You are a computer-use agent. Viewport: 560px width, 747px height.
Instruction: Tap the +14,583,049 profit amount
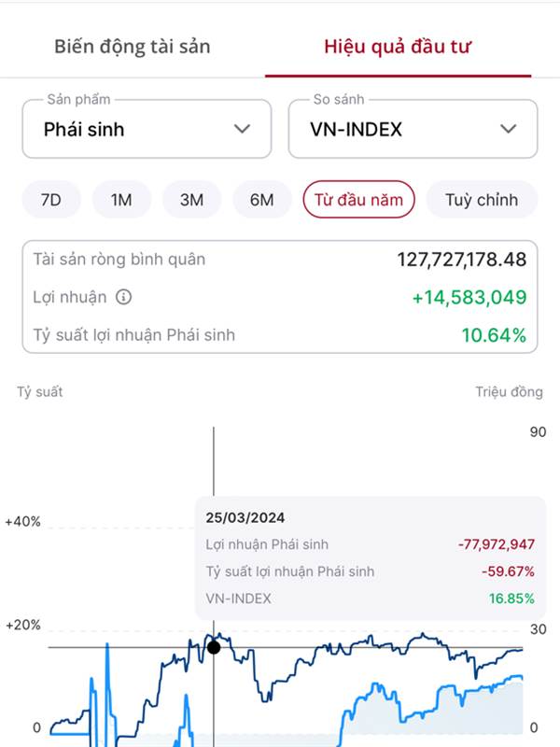coord(469,298)
